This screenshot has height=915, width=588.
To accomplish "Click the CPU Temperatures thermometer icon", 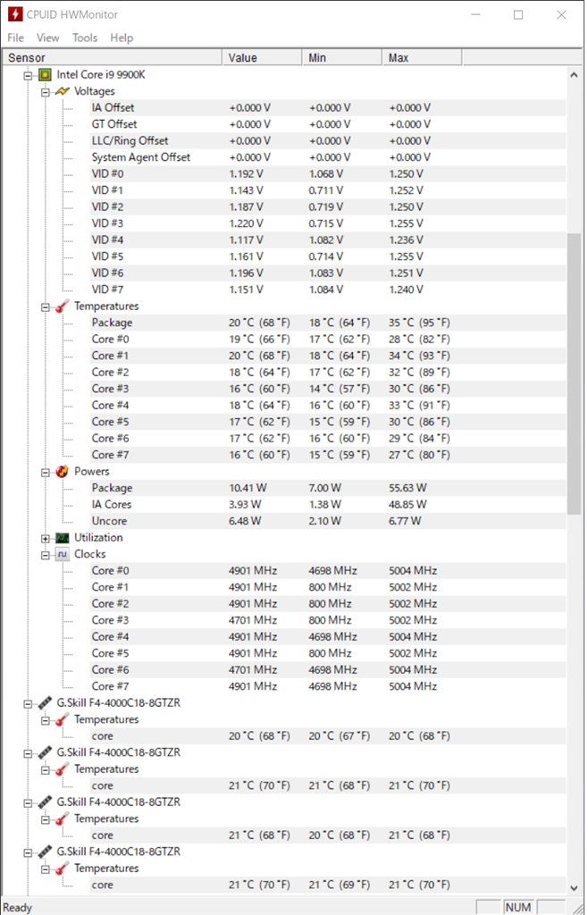I will (62, 306).
